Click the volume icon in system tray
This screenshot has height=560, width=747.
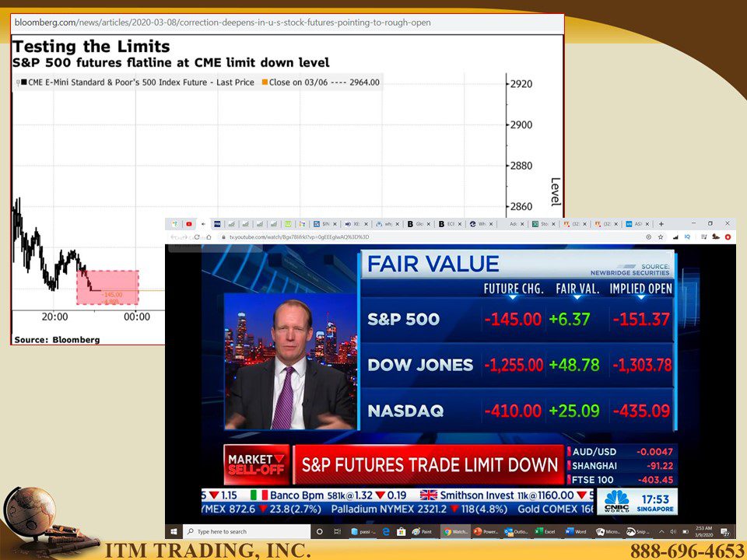pos(674,531)
